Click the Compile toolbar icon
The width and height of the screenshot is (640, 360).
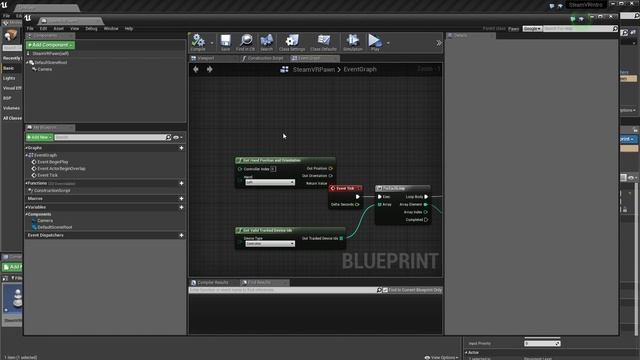[x=198, y=42]
